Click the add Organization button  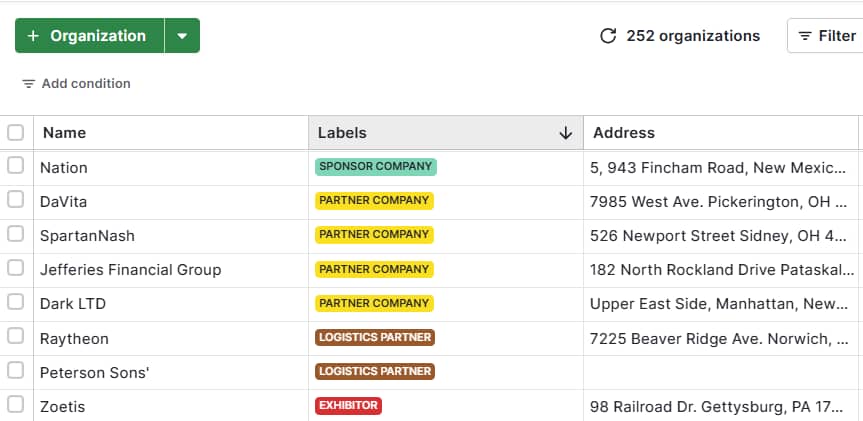(x=89, y=36)
